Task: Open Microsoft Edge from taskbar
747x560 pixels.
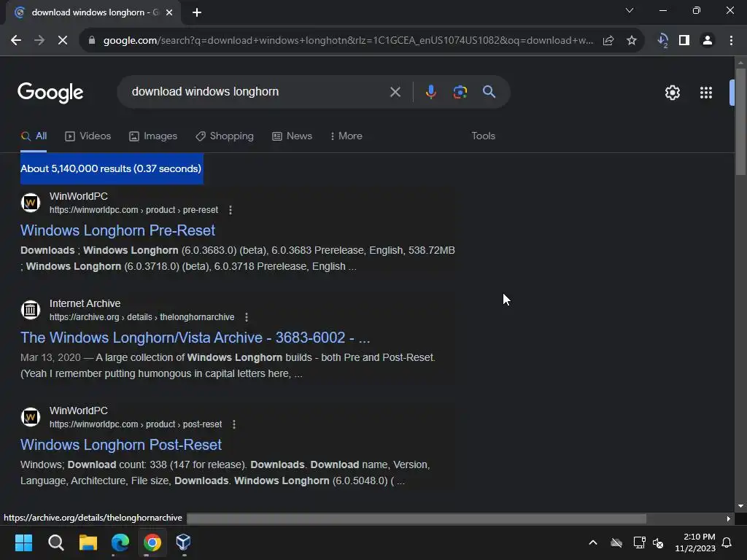Action: (x=120, y=542)
